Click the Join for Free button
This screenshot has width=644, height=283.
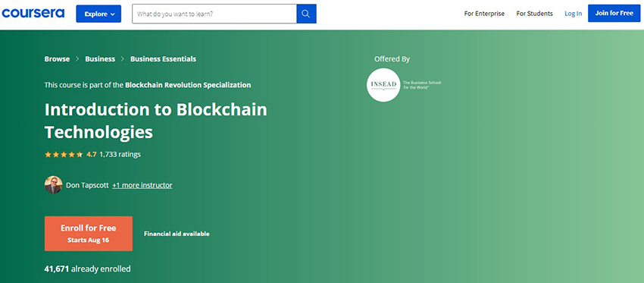coord(614,13)
